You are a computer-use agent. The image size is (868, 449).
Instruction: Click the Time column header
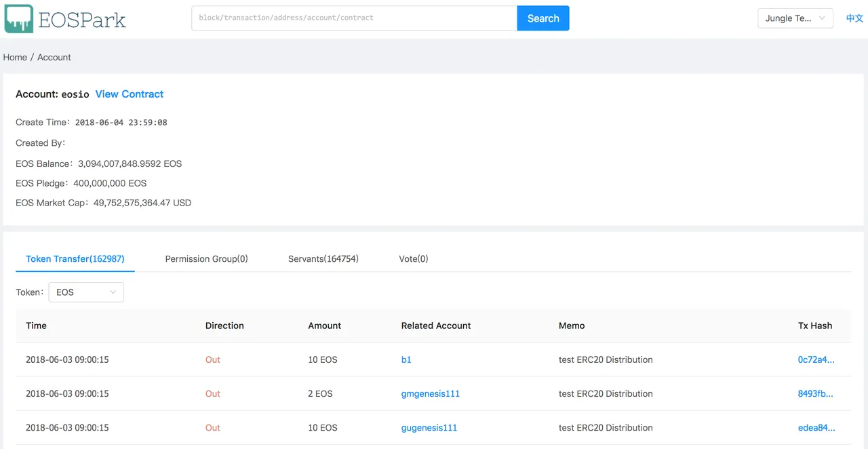pos(37,326)
